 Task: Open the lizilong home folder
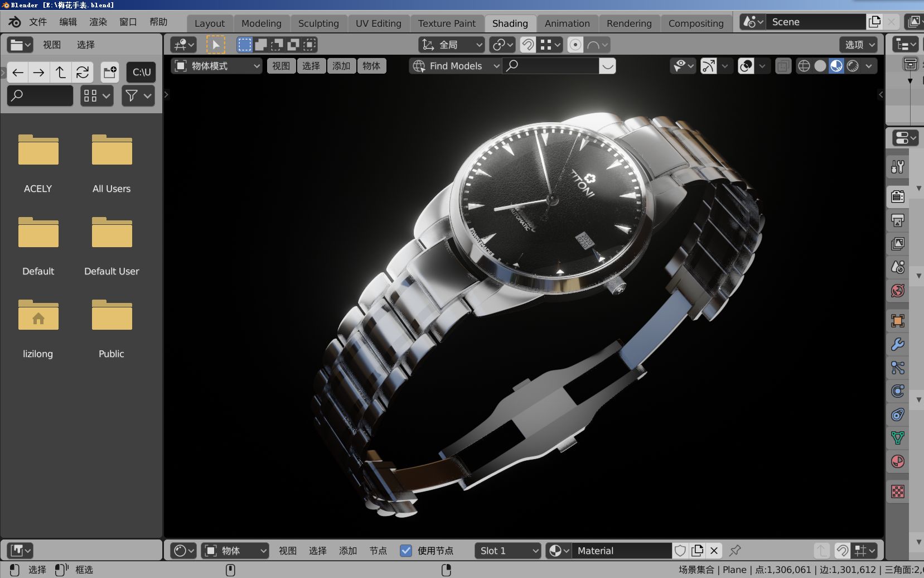point(38,327)
